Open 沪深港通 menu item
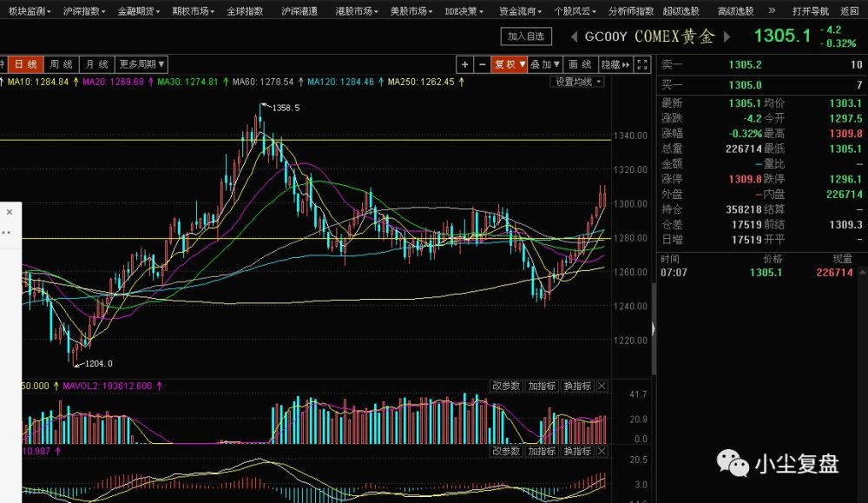The image size is (868, 503). point(299,10)
